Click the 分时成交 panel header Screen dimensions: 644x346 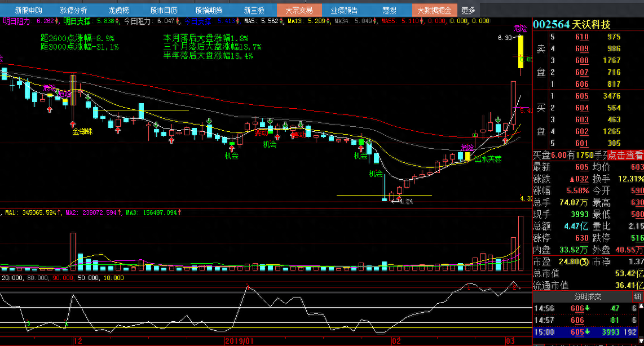click(x=588, y=296)
